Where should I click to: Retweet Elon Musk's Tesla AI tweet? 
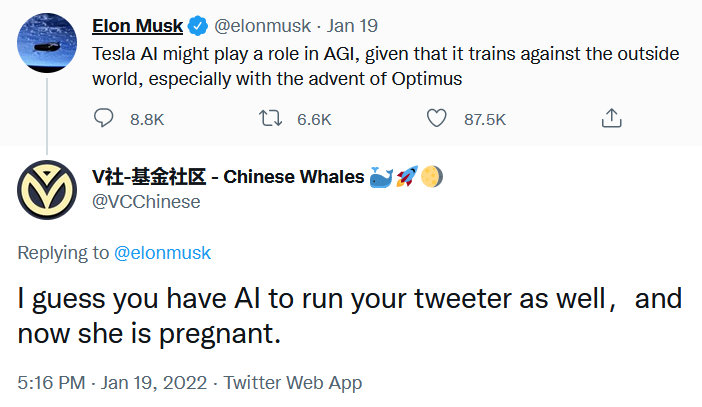pyautogui.click(x=271, y=119)
